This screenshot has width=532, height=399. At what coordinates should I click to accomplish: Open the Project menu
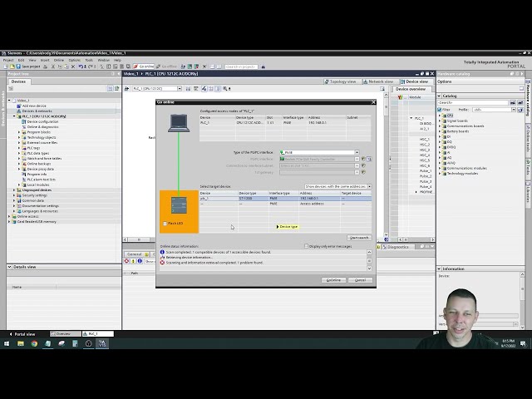[x=8, y=60]
